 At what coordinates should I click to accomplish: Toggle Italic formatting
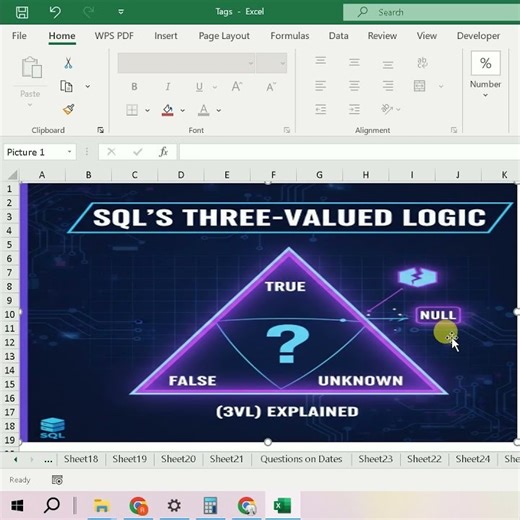coord(168,87)
